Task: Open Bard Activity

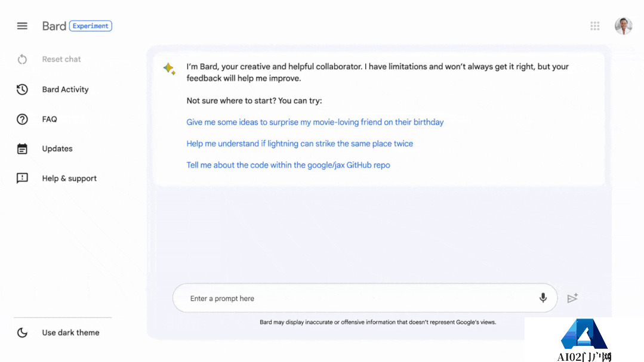Action: [x=65, y=89]
